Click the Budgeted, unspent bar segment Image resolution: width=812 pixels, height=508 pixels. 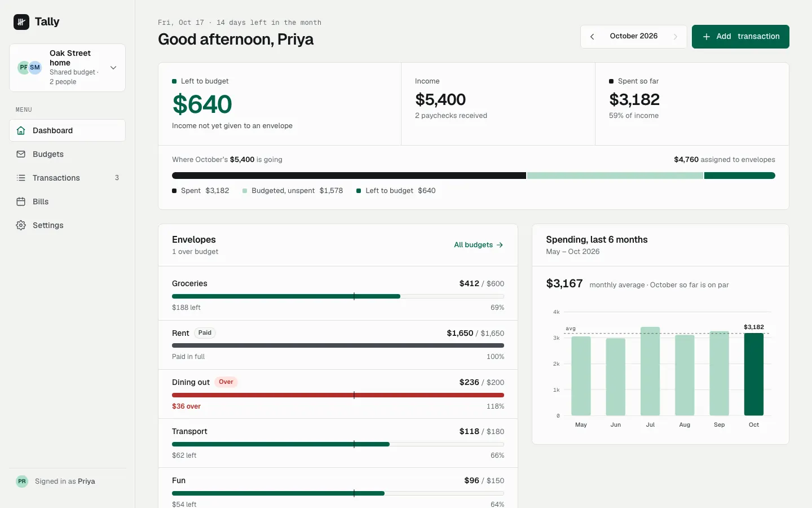pos(615,176)
